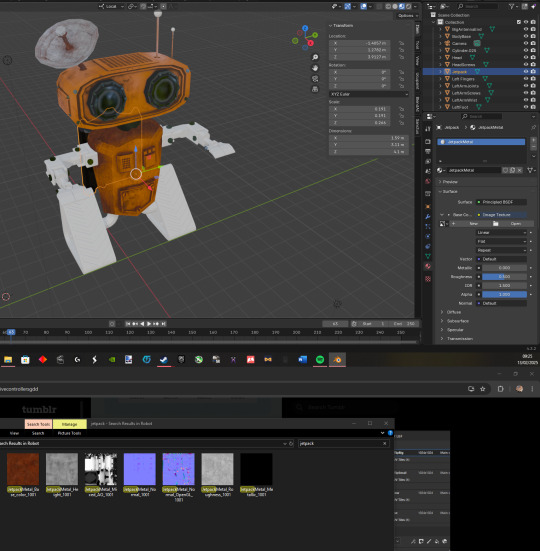Open the Linear interpolation dropdown

(x=501, y=232)
